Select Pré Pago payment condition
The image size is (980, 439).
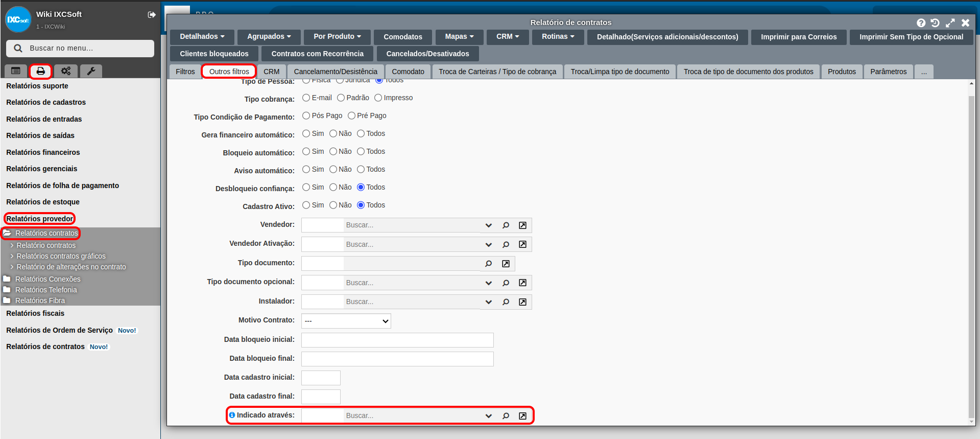351,115
